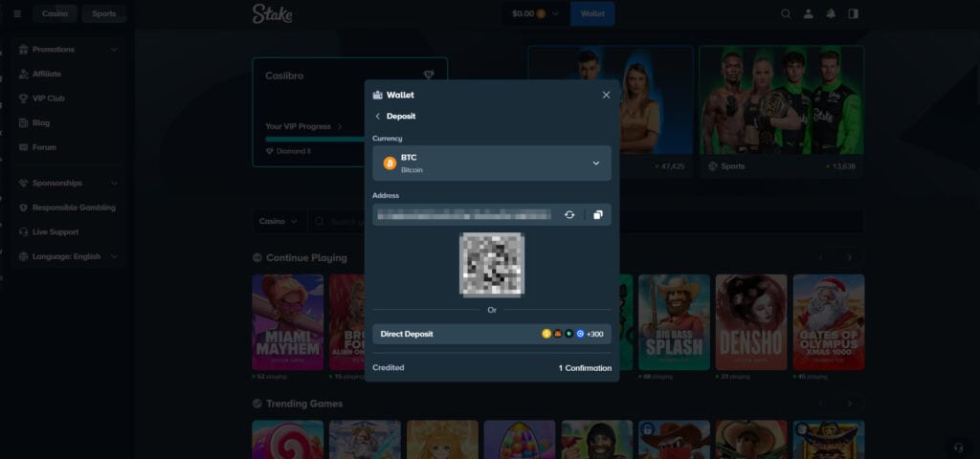Expand the Sponsorships menu
Viewport: 980px width, 459px height.
(69, 183)
